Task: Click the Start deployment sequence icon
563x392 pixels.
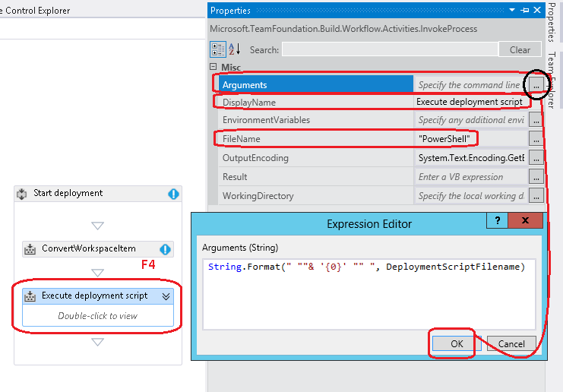Action: pos(21,194)
